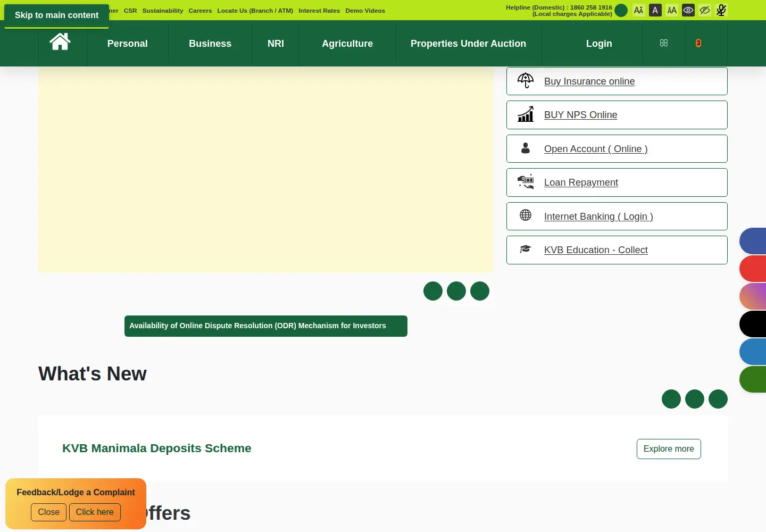Viewport: 766px width, 532px height.
Task: Visit the Sustainability page
Action: [163, 11]
